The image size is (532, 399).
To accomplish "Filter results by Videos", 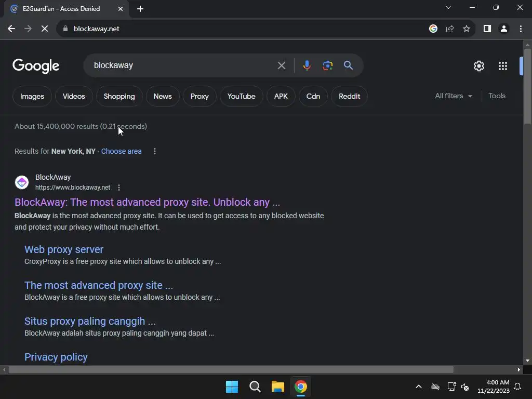I will pos(74,96).
